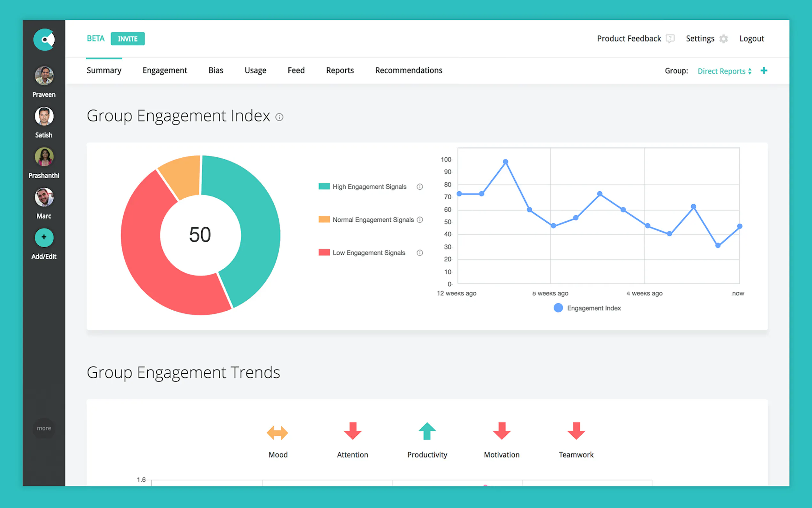
Task: Click the Settings gear icon
Action: pyautogui.click(x=723, y=39)
